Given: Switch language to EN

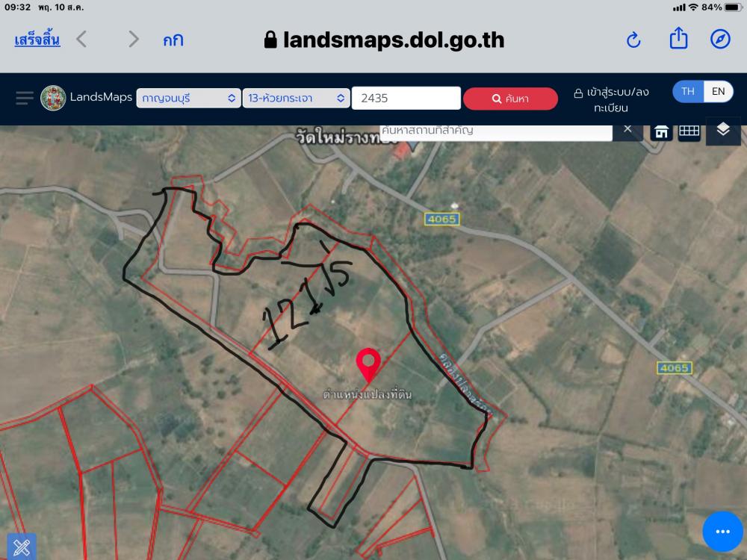Looking at the screenshot, I should (x=718, y=91).
